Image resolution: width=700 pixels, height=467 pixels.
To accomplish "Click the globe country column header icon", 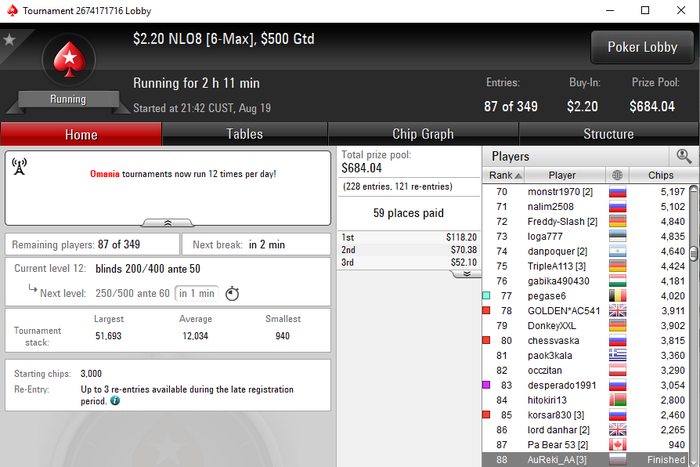I will pyautogui.click(x=617, y=175).
